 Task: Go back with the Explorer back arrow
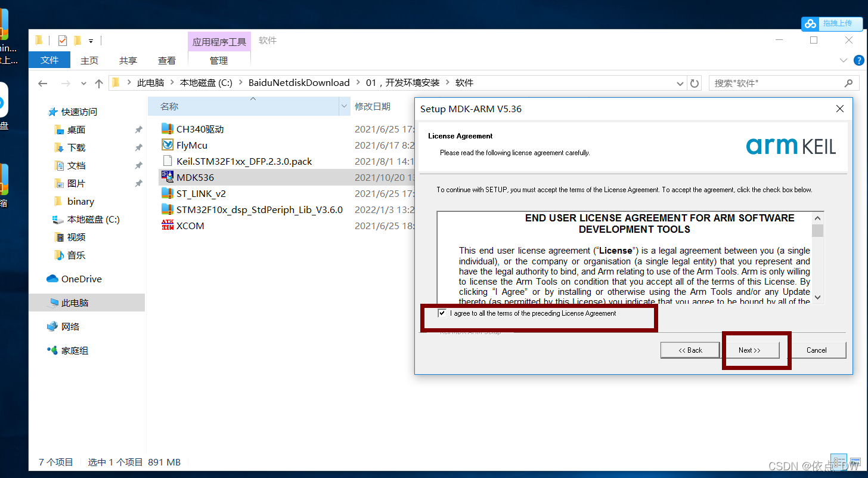(x=43, y=83)
